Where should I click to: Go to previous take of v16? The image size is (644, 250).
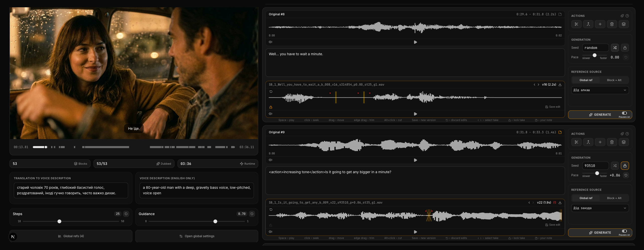click(534, 85)
